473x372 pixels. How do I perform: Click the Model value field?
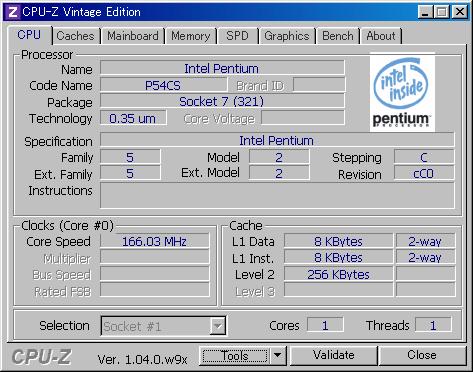[279, 157]
